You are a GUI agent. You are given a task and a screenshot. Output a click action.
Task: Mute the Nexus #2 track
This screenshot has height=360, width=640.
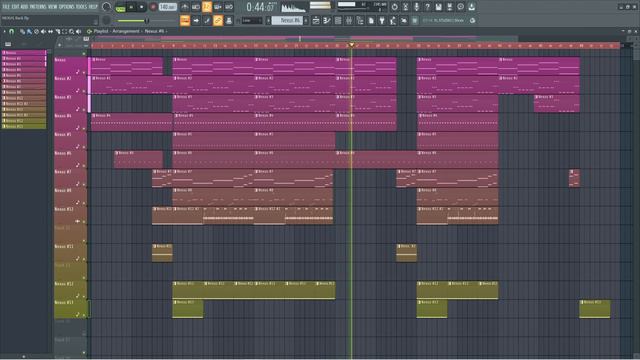click(84, 91)
